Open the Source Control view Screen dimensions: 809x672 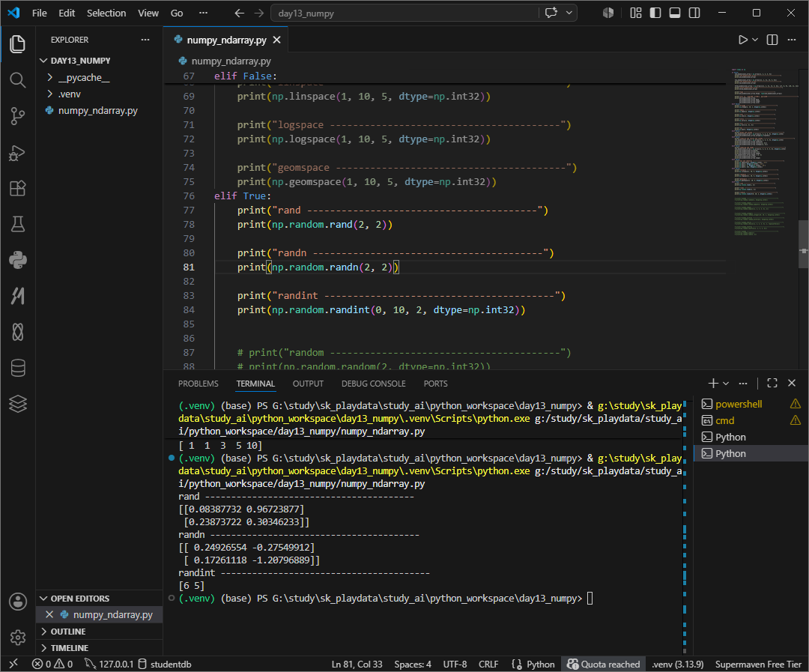click(x=17, y=116)
